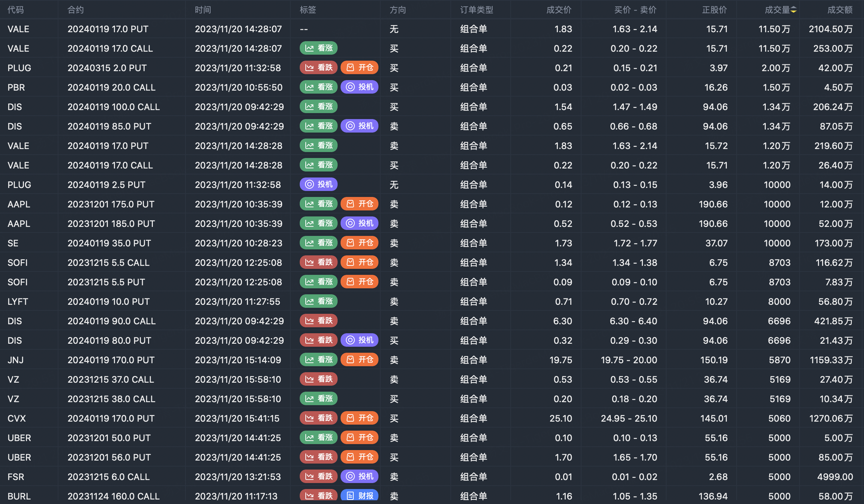Click the sort arrow on 成交量 column
The image size is (864, 504).
794,10
